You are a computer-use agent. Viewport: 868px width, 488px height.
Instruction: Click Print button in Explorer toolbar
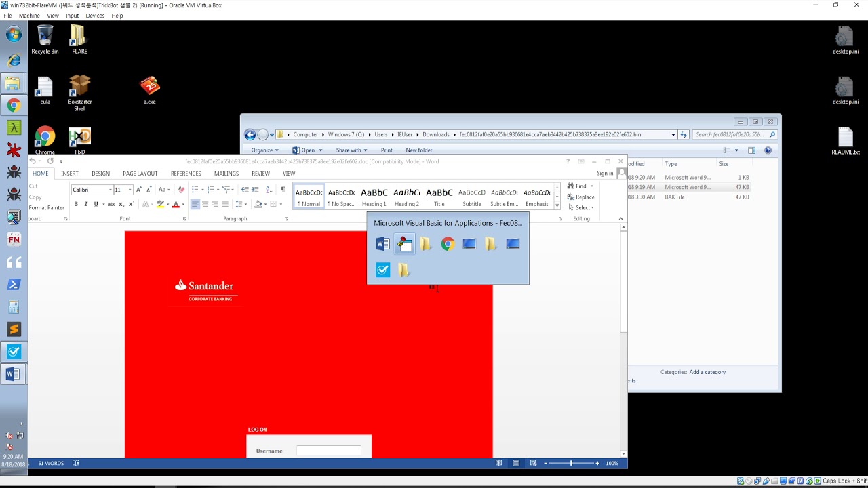pyautogui.click(x=387, y=150)
